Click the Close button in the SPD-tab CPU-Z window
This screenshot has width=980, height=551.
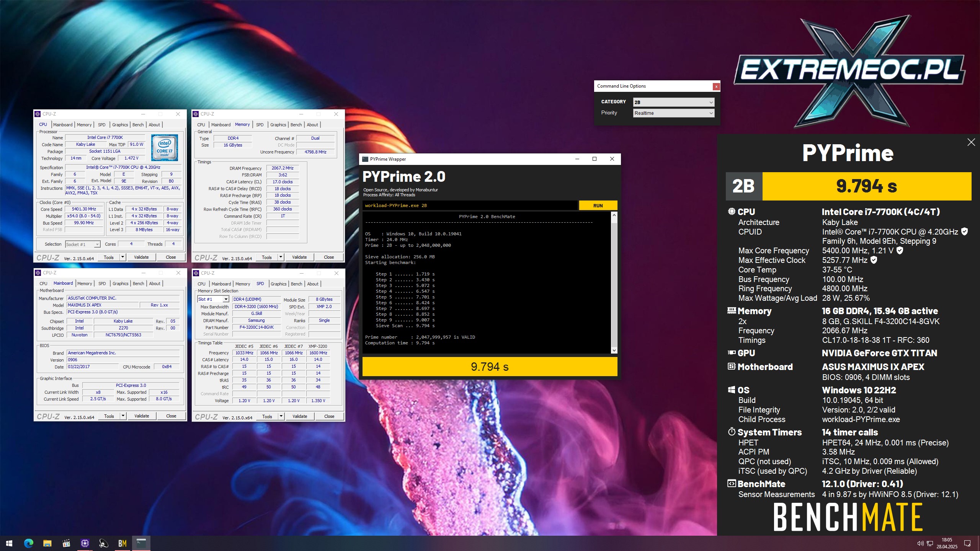(x=329, y=416)
